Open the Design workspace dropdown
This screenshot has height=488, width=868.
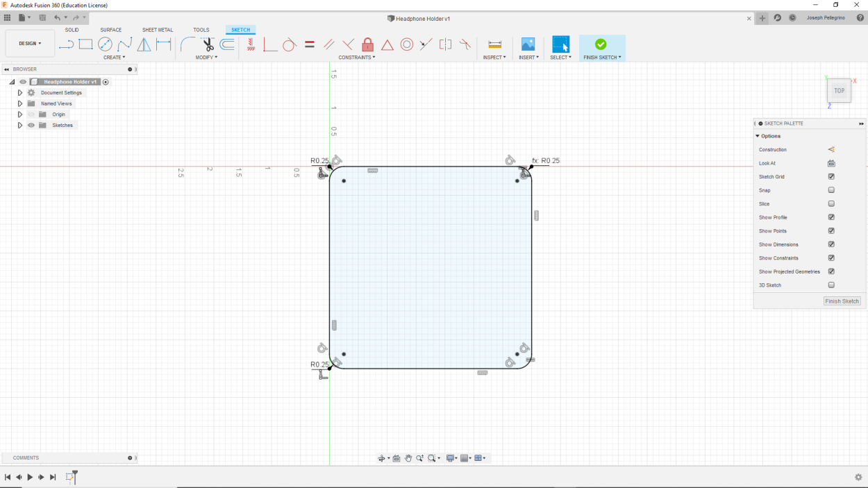[x=30, y=42]
